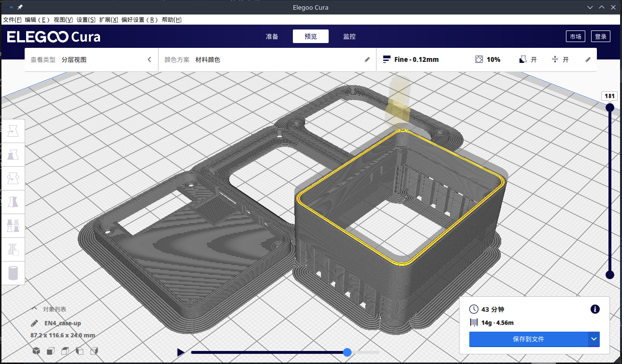622x364 pixels.
Task: Click the ELEGOO Cura logo
Action: 54,37
